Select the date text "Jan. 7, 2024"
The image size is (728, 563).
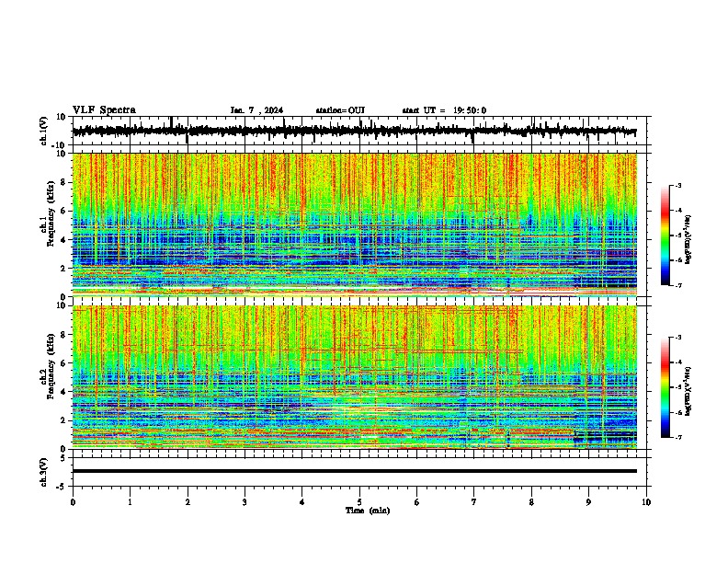tap(256, 110)
